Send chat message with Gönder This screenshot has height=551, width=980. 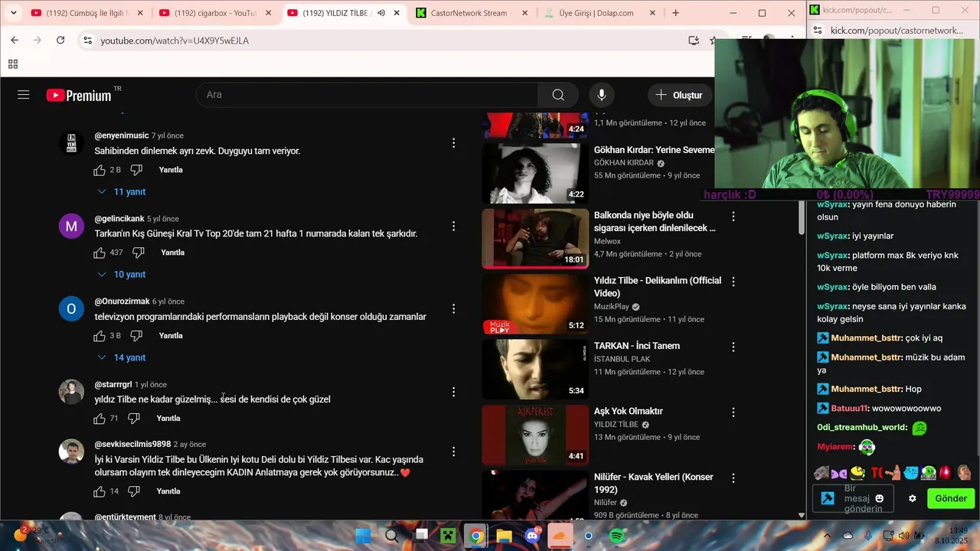tap(951, 498)
